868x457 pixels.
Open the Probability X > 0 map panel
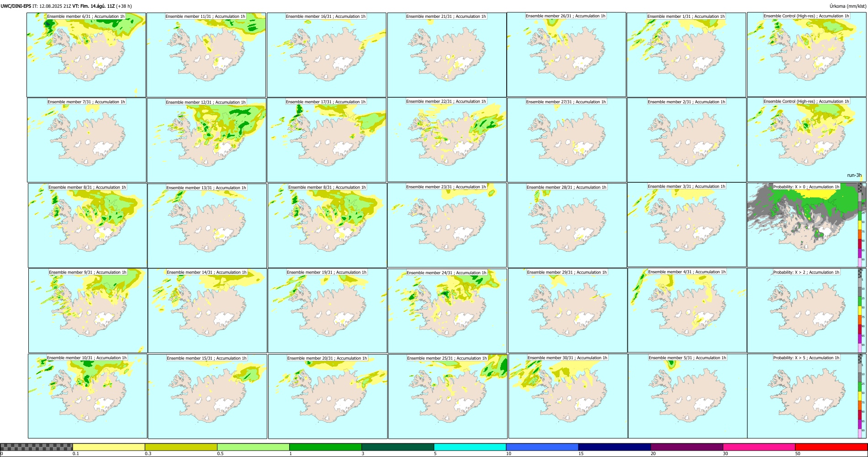coord(806,225)
